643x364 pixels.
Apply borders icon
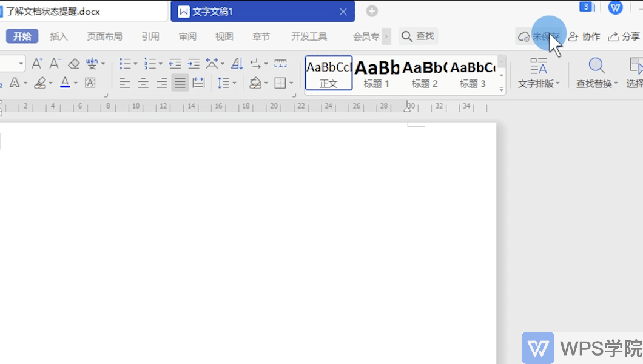[x=280, y=83]
